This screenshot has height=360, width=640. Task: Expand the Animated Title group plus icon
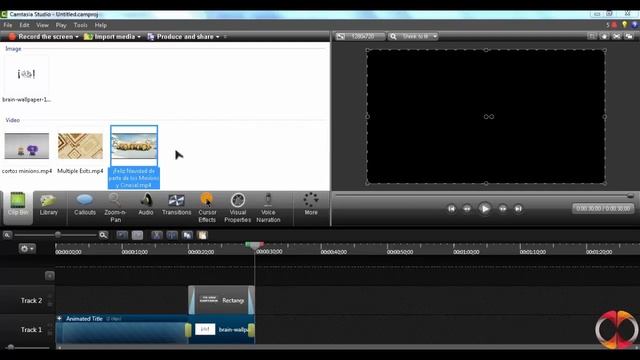pyautogui.click(x=60, y=318)
